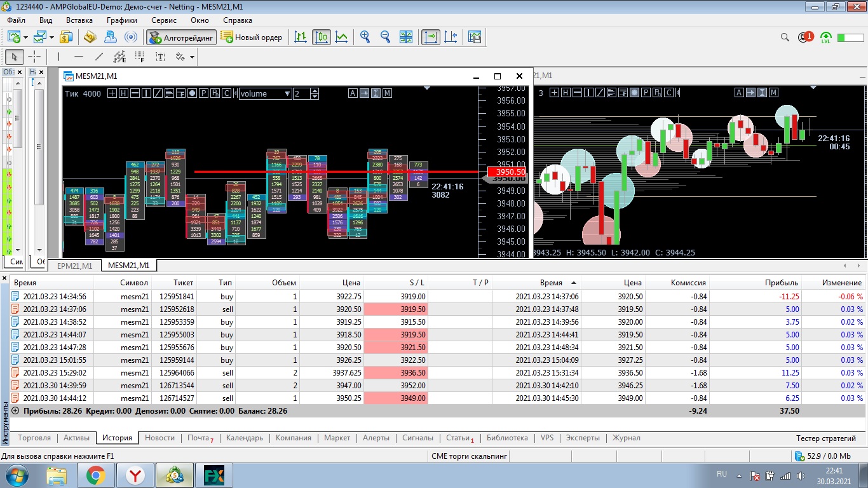Open the Файл menu
This screenshot has height=488, width=868.
17,20
